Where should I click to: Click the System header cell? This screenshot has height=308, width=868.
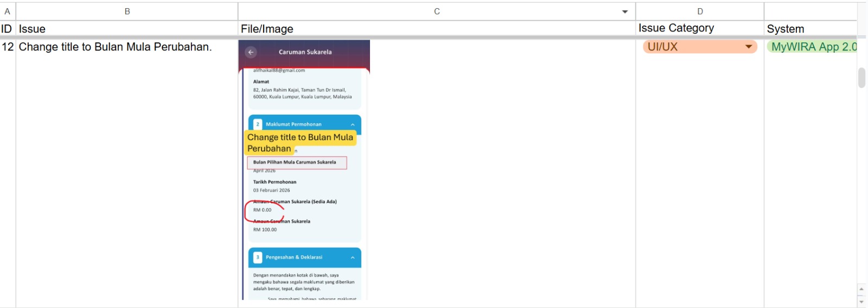pyautogui.click(x=810, y=29)
